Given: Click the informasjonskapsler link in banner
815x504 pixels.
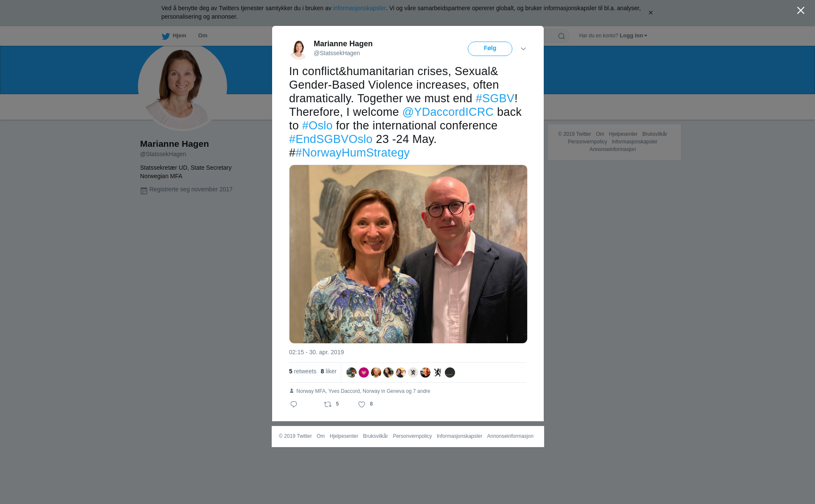Looking at the screenshot, I should [x=359, y=8].
